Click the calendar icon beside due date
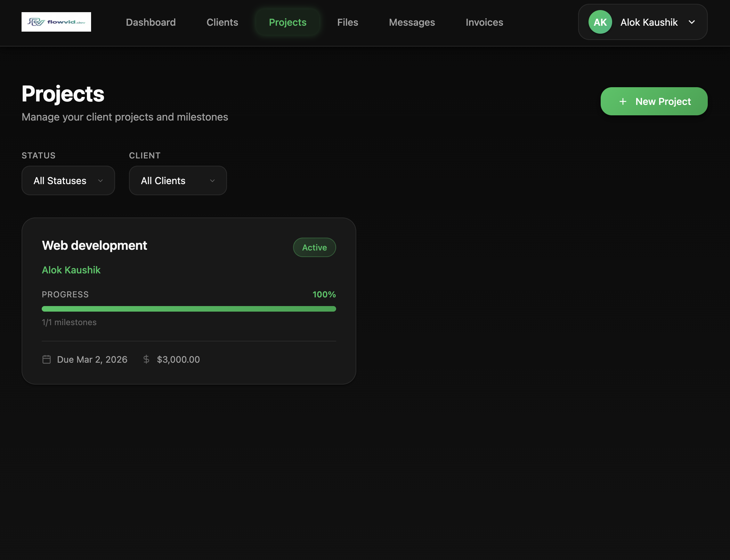Viewport: 730px width, 560px height. click(x=47, y=359)
